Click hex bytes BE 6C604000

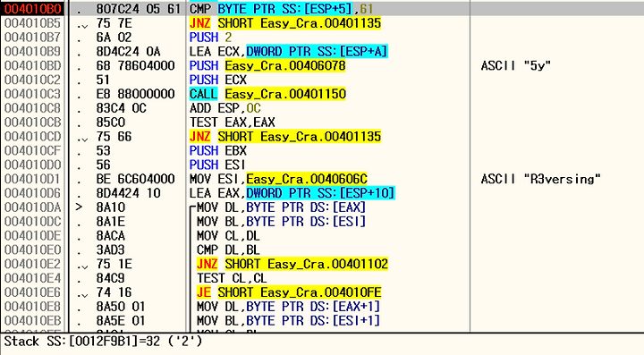(x=135, y=179)
